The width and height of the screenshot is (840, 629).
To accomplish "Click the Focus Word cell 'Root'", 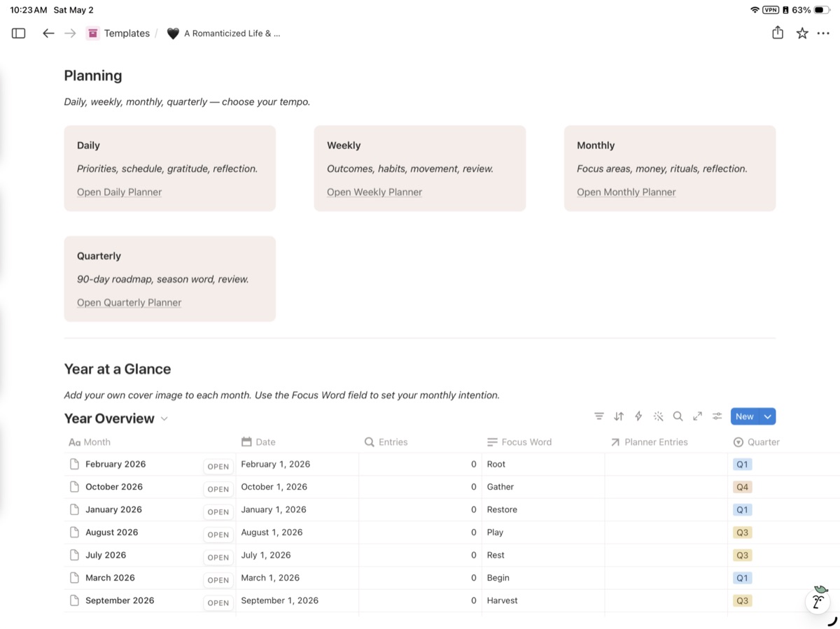I will click(x=543, y=465).
